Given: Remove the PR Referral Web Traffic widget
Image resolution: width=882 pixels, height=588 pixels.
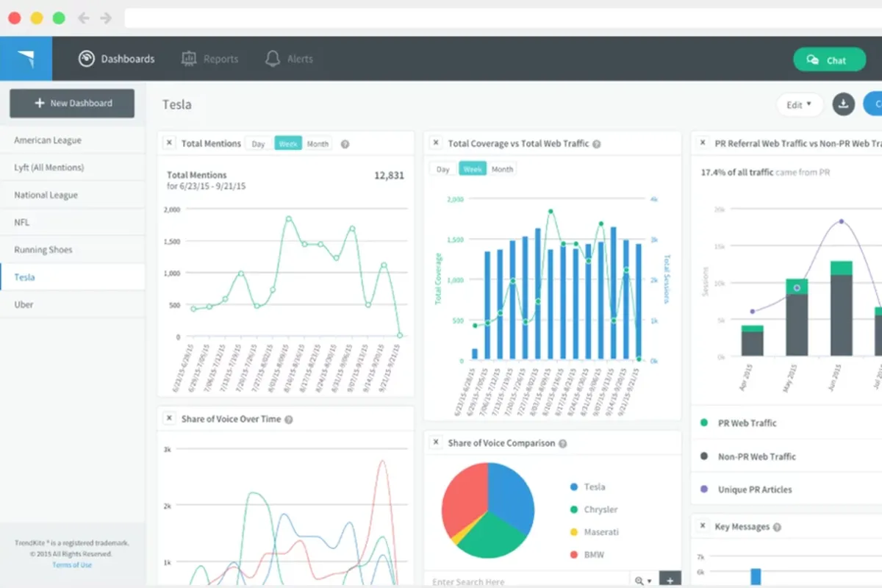Looking at the screenshot, I should 703,143.
